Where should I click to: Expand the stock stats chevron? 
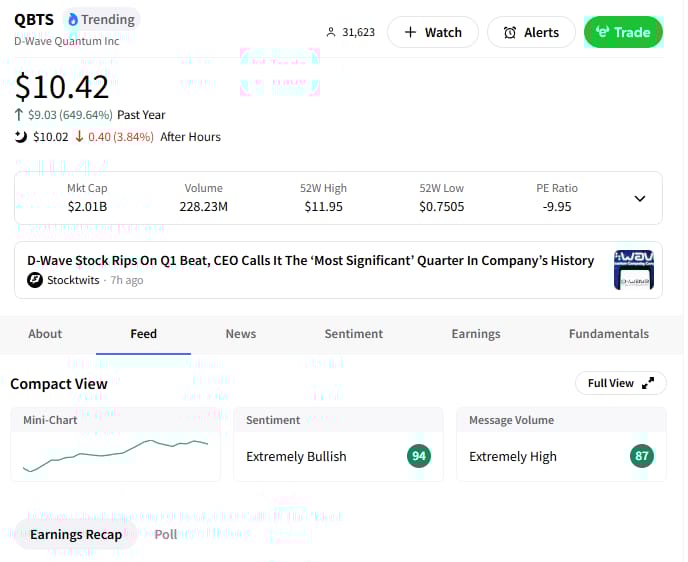640,198
